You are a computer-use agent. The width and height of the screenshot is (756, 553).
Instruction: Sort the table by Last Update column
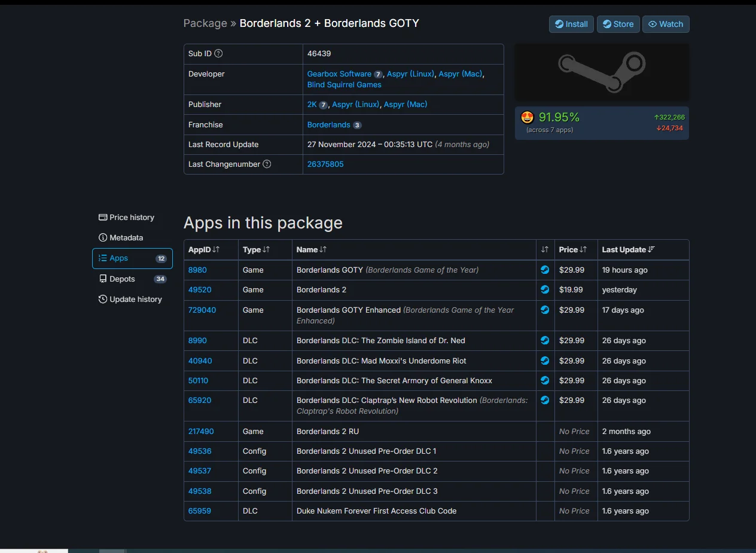(629, 249)
